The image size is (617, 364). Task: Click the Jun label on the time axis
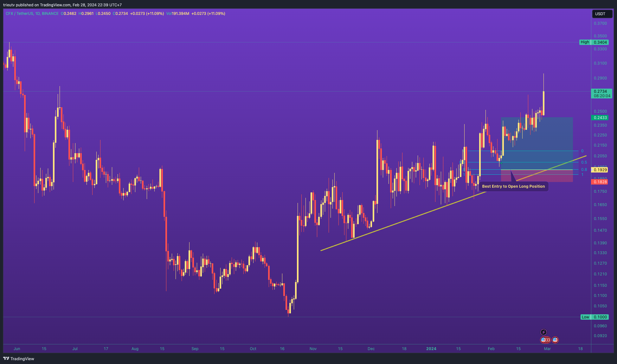pyautogui.click(x=17, y=349)
